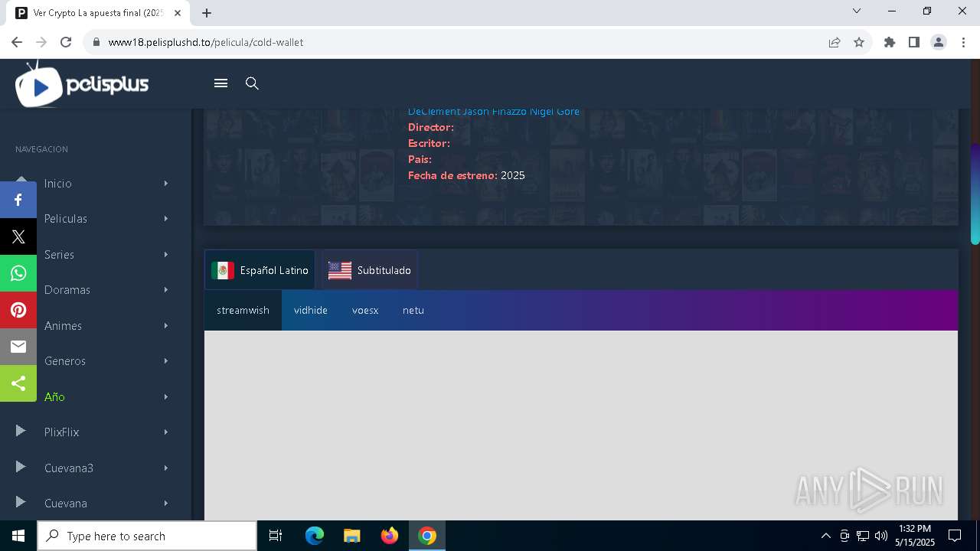Image resolution: width=980 pixels, height=551 pixels.
Task: Open Doramas navigation link
Action: (x=67, y=290)
